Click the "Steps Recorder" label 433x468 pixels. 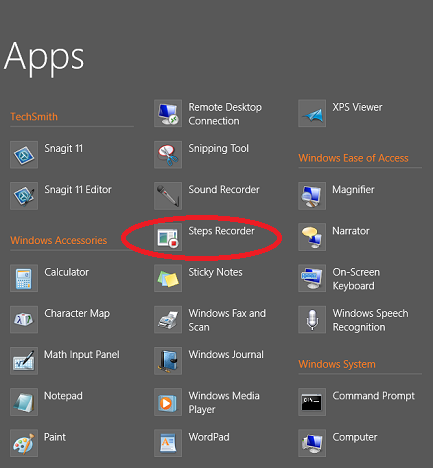[x=222, y=231]
